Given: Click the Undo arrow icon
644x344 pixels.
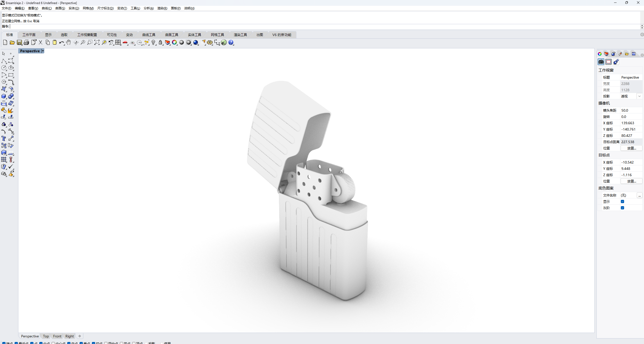Looking at the screenshot, I should 61,42.
